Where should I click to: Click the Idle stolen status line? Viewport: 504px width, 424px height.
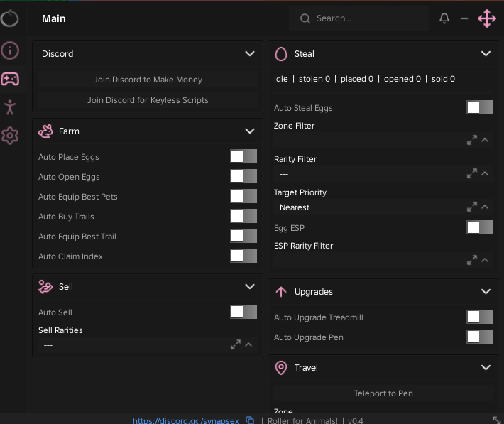tap(364, 79)
